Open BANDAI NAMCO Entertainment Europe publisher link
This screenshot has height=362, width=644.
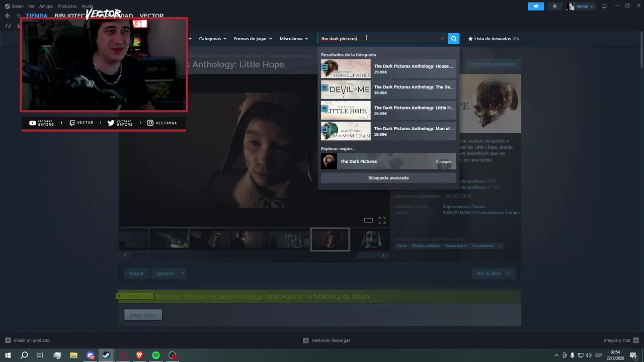coord(481,213)
